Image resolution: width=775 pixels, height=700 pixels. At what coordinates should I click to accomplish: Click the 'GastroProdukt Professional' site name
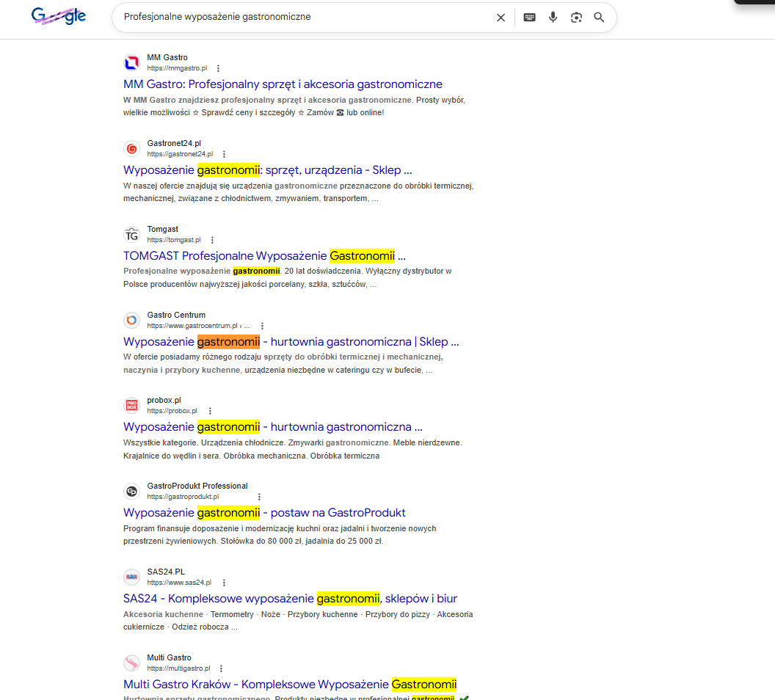click(197, 486)
